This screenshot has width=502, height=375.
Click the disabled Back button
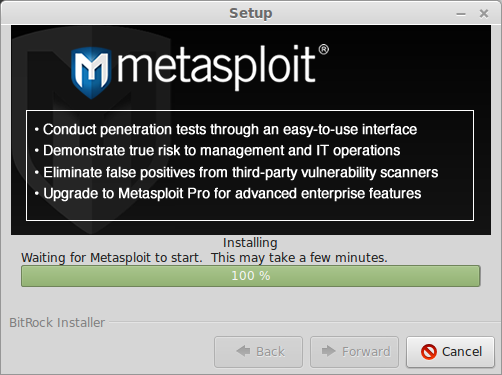point(258,352)
